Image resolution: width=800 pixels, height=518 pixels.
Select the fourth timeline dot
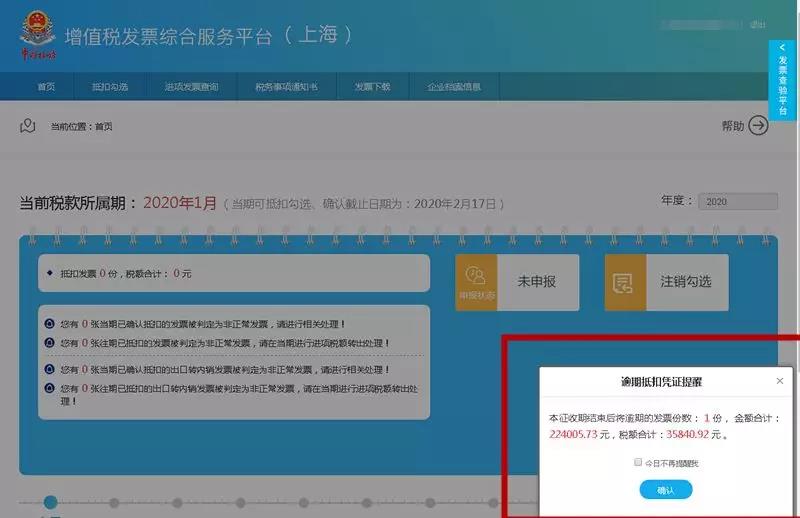[x=240, y=503]
